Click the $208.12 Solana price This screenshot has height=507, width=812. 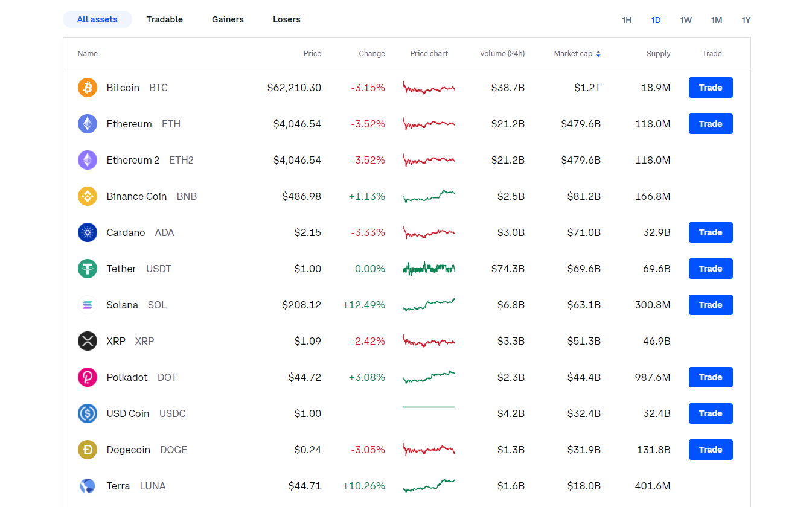point(301,305)
